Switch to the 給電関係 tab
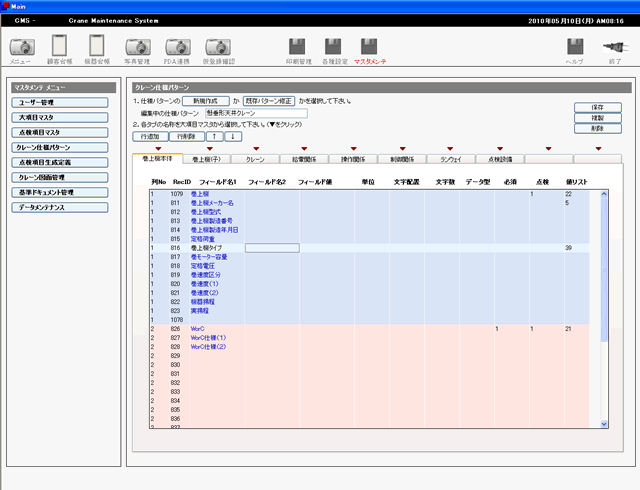640x490 pixels. click(304, 159)
